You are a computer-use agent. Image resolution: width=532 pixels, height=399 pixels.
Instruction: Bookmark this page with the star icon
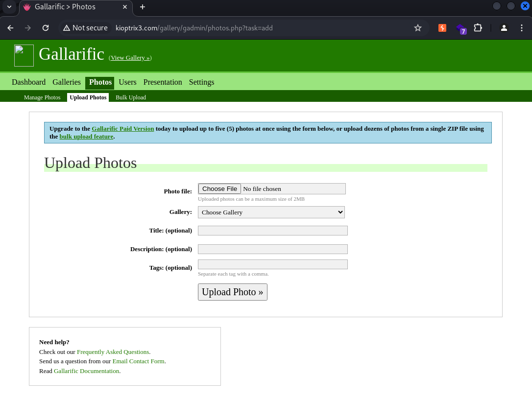click(418, 28)
